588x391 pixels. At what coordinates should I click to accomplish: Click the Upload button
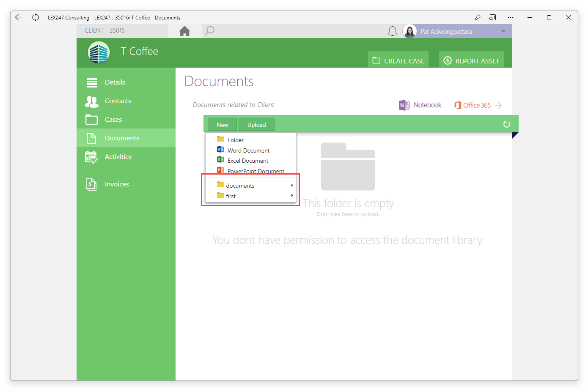pyautogui.click(x=256, y=125)
